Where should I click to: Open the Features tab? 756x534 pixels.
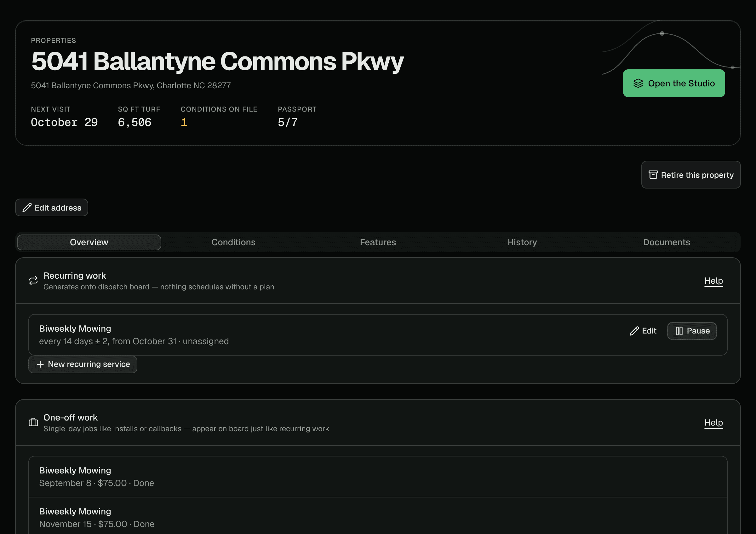point(378,242)
